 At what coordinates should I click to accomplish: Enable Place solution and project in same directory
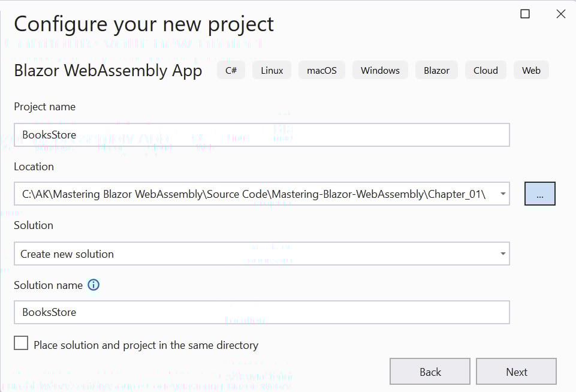(21, 343)
